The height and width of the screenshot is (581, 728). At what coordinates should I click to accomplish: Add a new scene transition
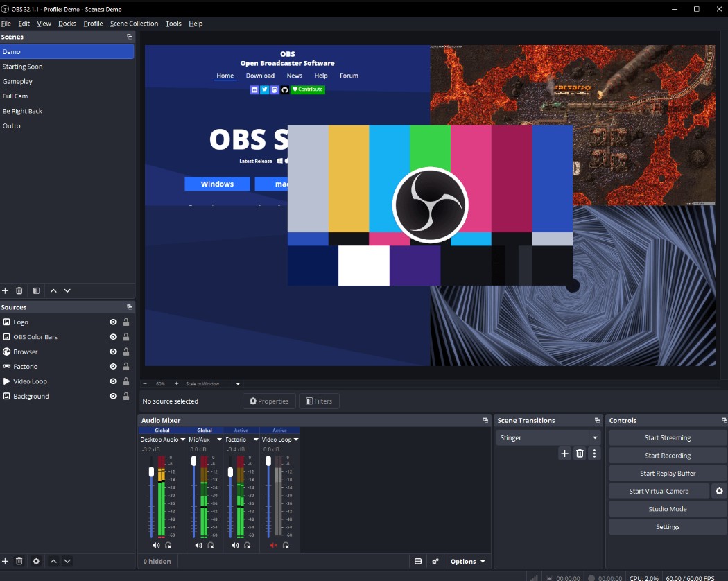point(564,453)
